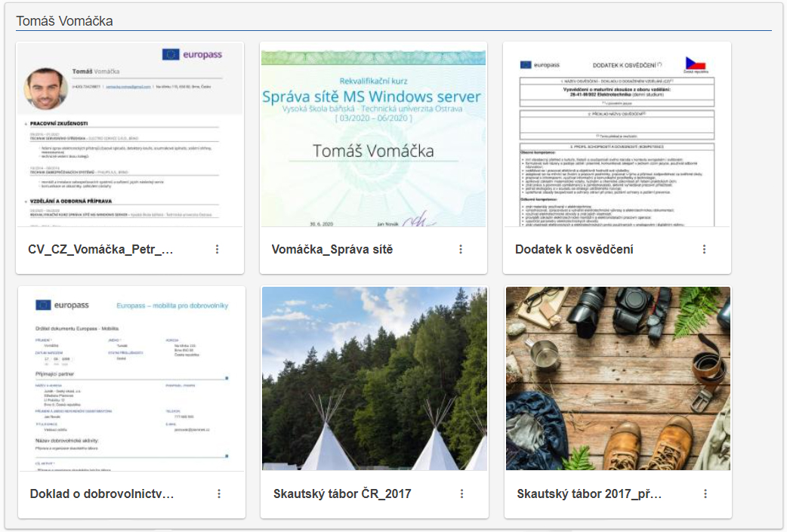
Task: Open the Europass mobilita document preview
Action: pyautogui.click(x=131, y=379)
